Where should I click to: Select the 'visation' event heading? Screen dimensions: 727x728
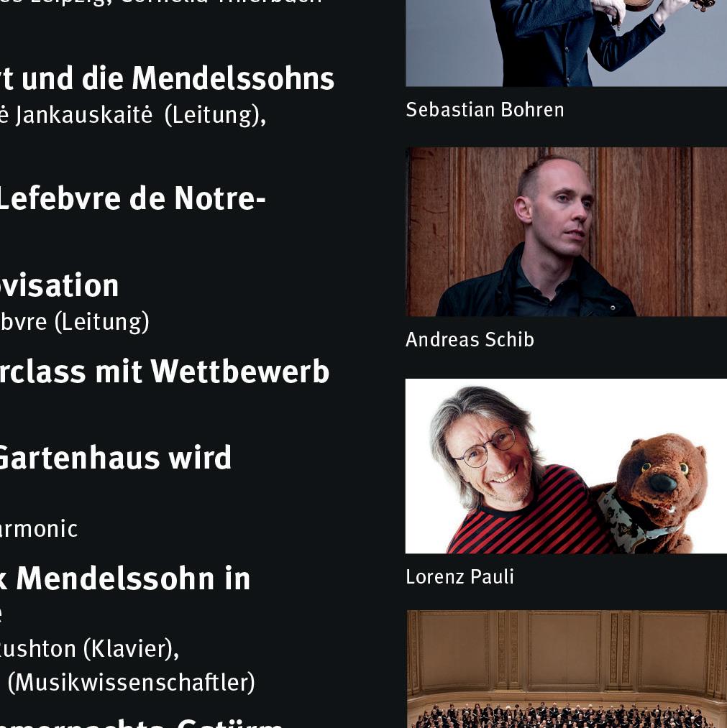[60, 285]
